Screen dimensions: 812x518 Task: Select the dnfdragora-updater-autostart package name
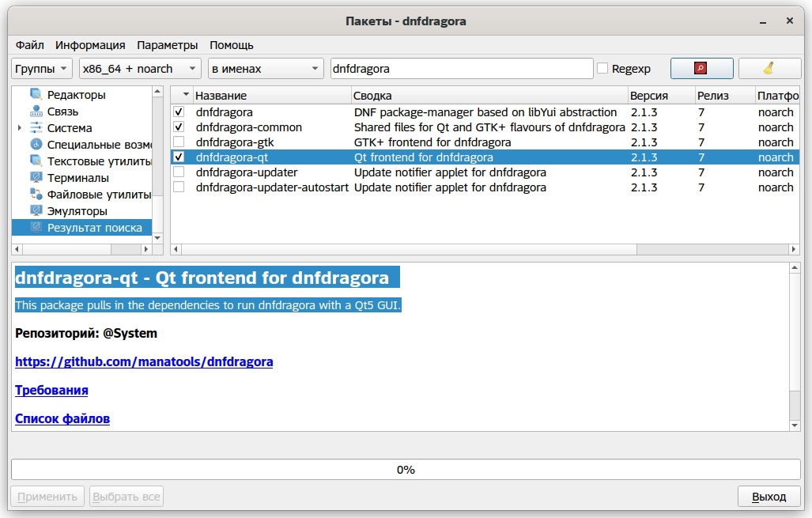click(x=272, y=187)
